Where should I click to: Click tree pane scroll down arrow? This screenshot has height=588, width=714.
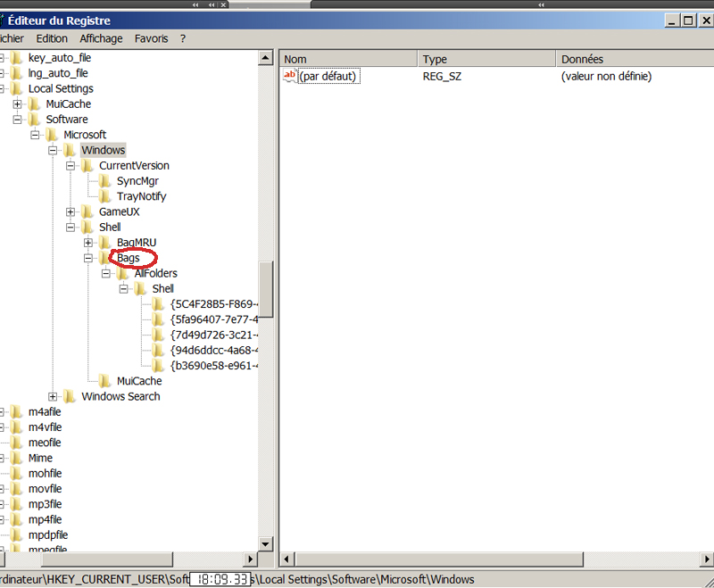click(x=265, y=543)
